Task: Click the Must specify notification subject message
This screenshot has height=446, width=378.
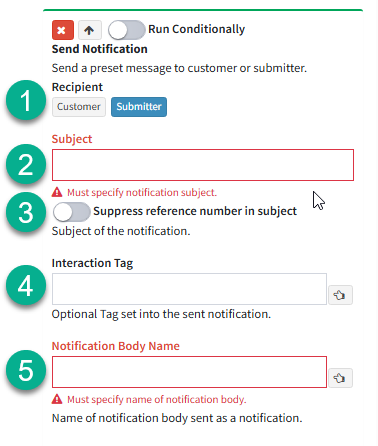Action: point(142,192)
